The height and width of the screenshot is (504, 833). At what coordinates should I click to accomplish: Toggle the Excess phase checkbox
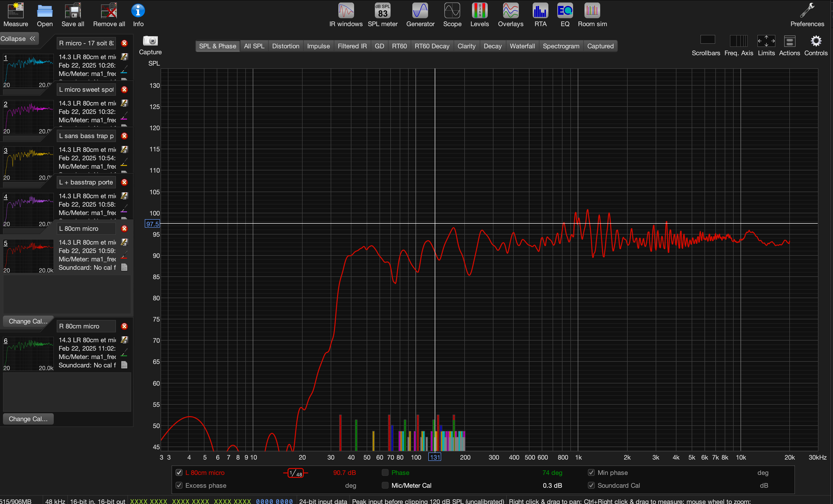(179, 486)
